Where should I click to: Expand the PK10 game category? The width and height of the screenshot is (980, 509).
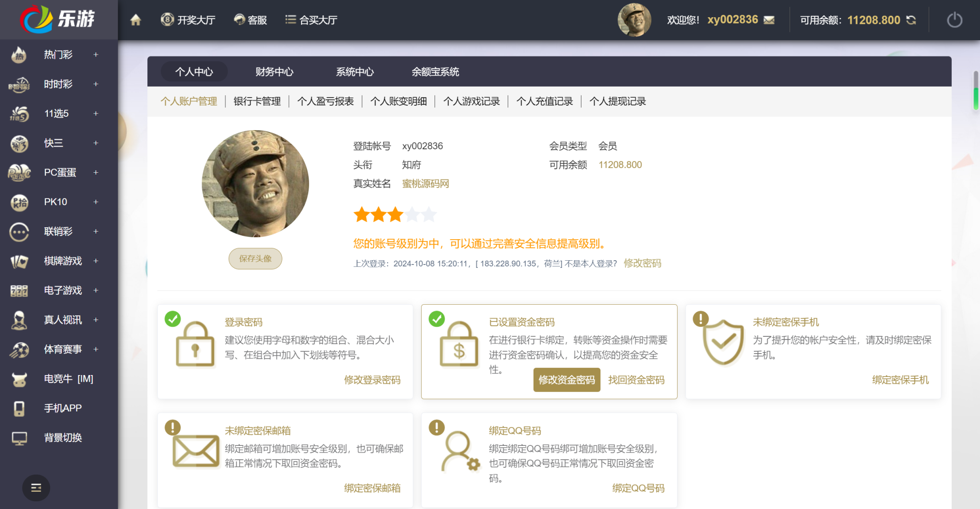coord(96,202)
